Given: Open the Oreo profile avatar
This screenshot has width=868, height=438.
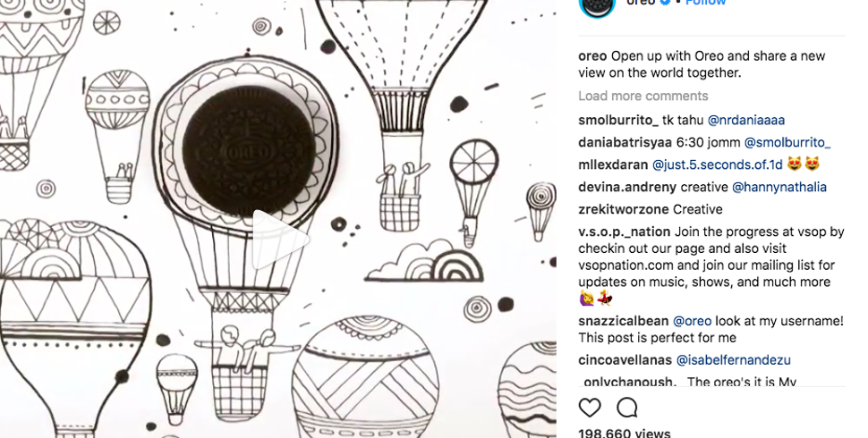Looking at the screenshot, I should tap(597, 5).
